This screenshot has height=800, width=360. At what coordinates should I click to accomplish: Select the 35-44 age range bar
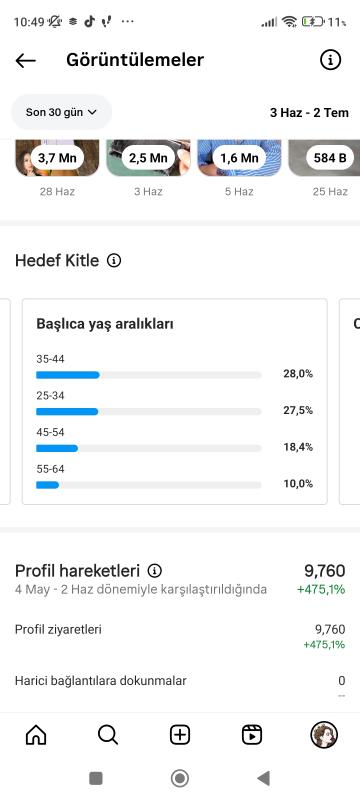coord(148,375)
